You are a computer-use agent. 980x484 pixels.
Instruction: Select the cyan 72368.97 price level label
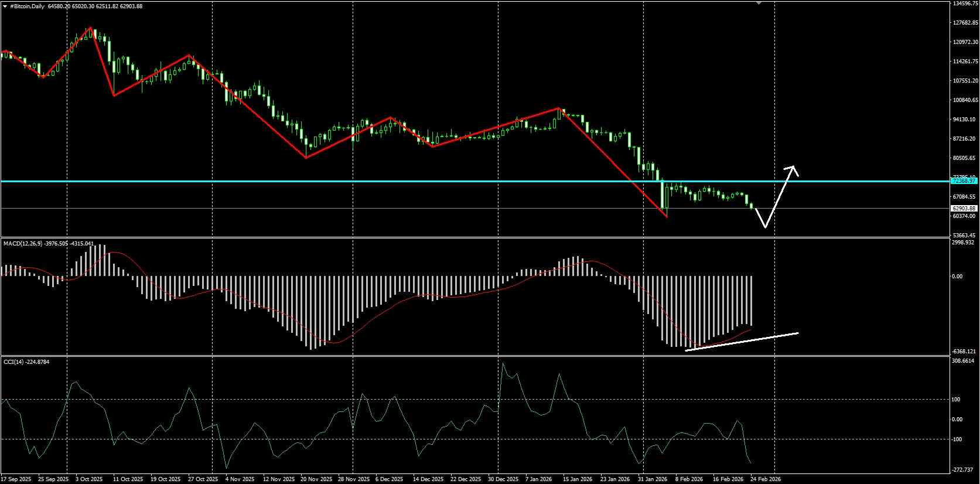point(964,181)
